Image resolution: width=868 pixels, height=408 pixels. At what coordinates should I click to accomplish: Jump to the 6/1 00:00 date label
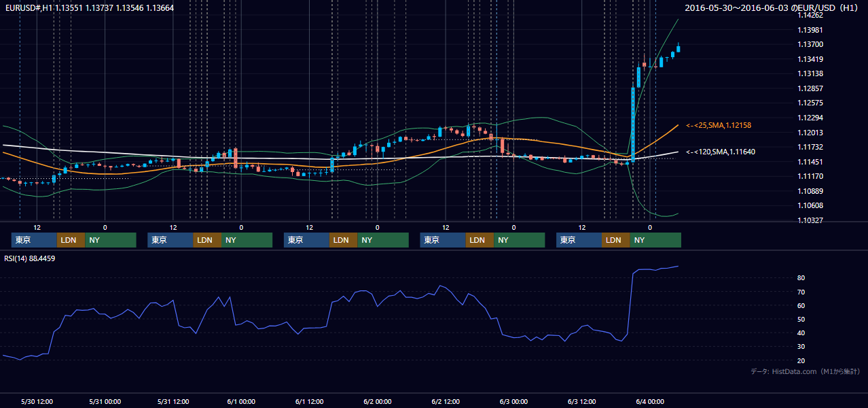pos(241,401)
